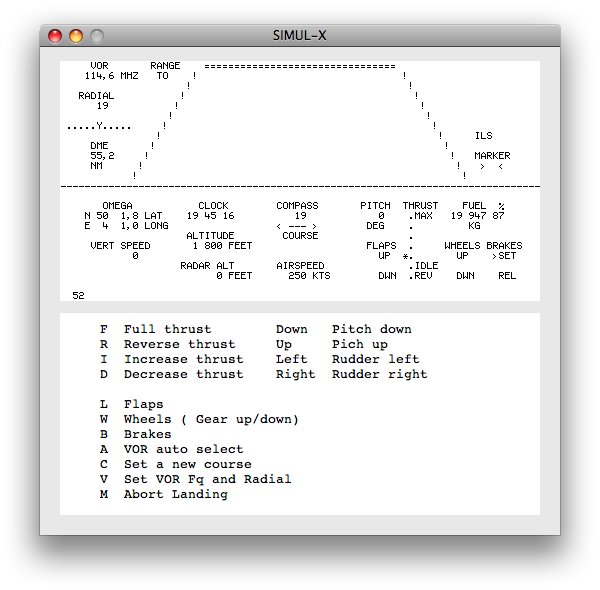Screen dimensions: 600x590
Task: Click the ALTITUDE '1 800 FEET' readout
Action: tap(223, 246)
